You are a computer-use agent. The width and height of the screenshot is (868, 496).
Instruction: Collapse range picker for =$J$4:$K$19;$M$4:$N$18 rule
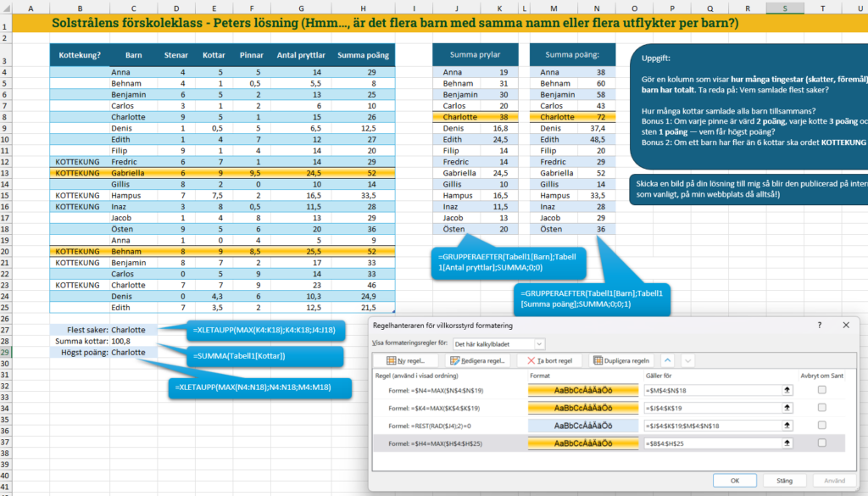coord(787,426)
